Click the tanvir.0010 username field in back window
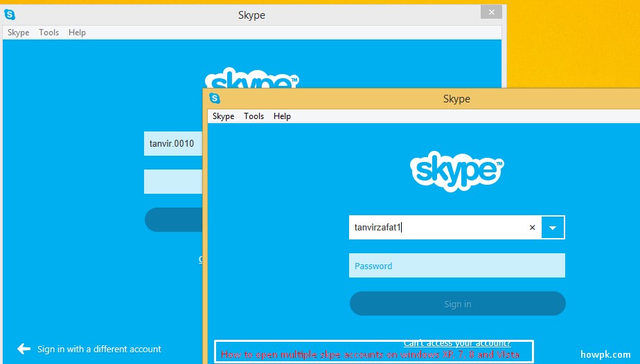The image size is (640, 364). tap(173, 143)
